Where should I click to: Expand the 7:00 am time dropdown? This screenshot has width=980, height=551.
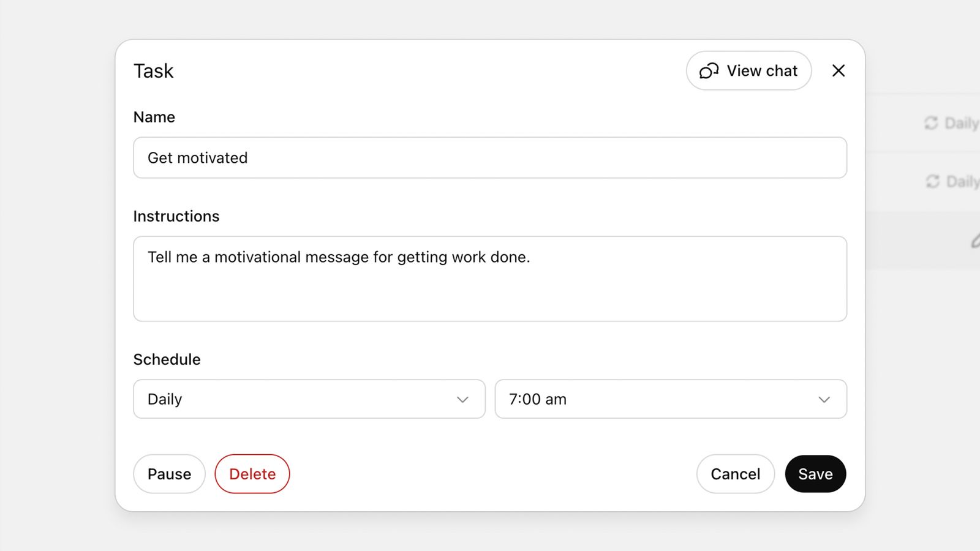(x=670, y=399)
